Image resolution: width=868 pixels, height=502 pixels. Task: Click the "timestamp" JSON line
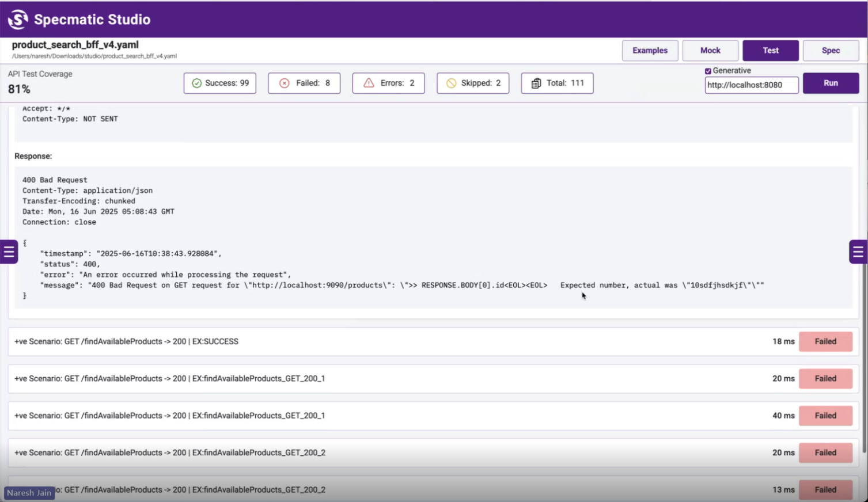(131, 254)
